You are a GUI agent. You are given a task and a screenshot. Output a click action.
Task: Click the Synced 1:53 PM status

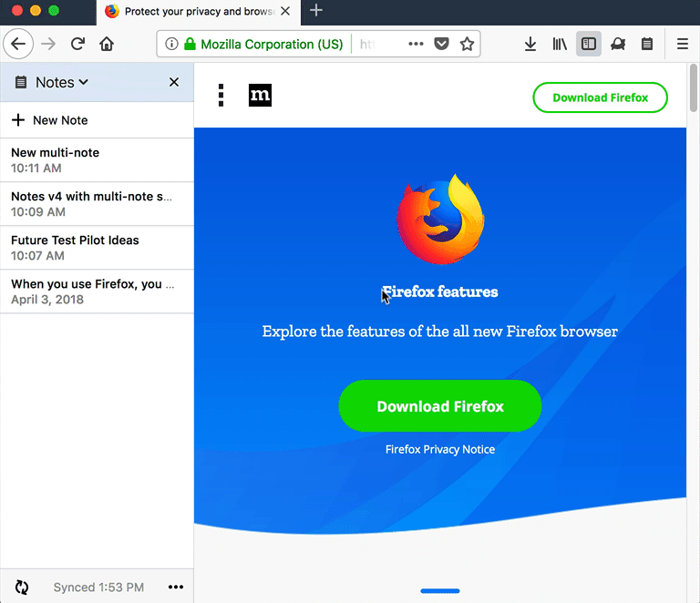[98, 588]
